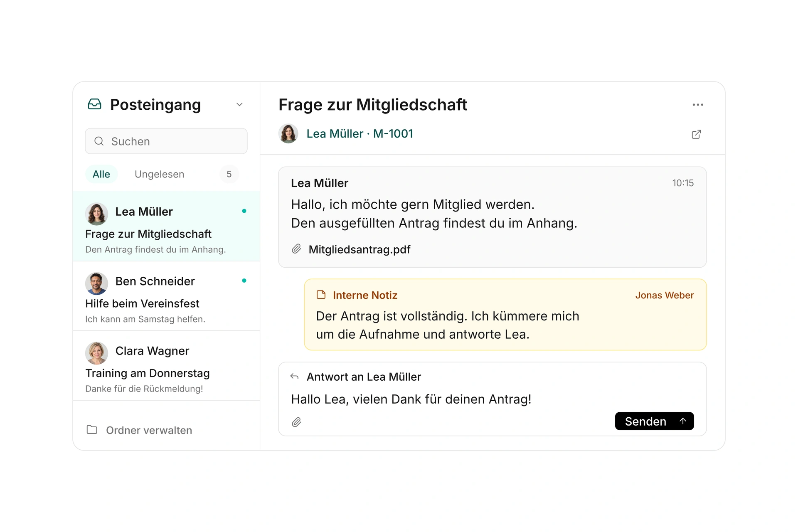Click the unread count badge 5

point(229,174)
